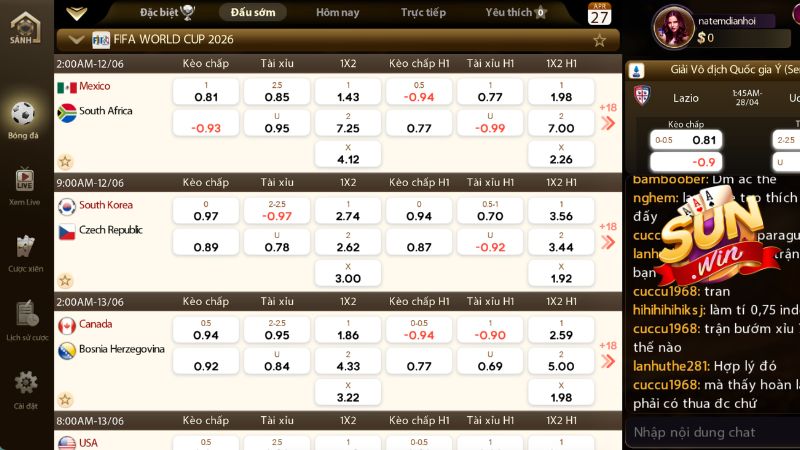800x450 pixels.
Task: Select Mexico match over 2.5 odds 0.85
Action: [x=277, y=92]
